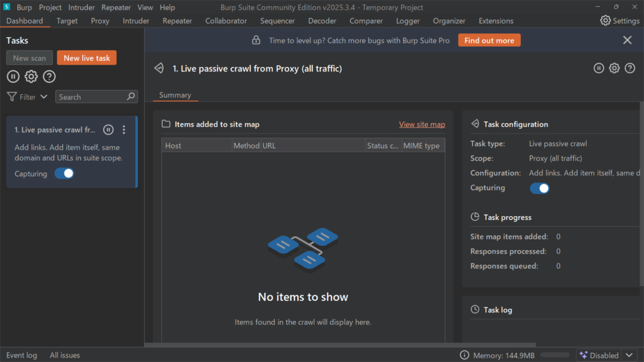Screen dimensions: 644x362
Task: Switch to the Decoder tab
Action: 322,21
